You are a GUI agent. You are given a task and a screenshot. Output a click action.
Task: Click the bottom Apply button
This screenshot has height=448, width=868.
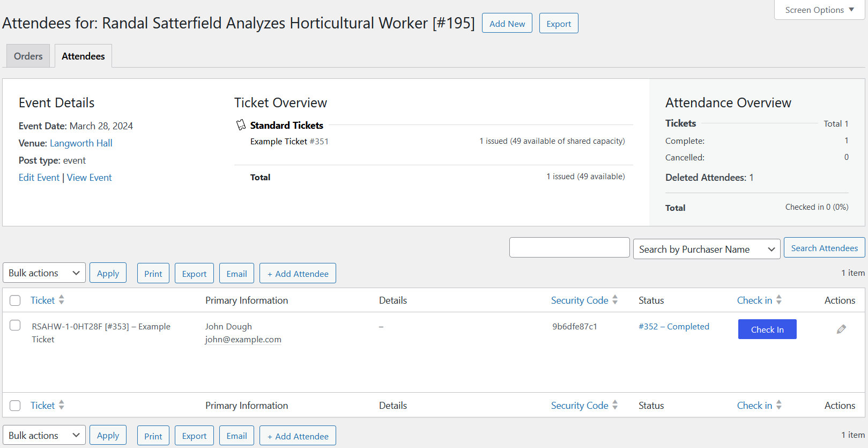pos(108,435)
